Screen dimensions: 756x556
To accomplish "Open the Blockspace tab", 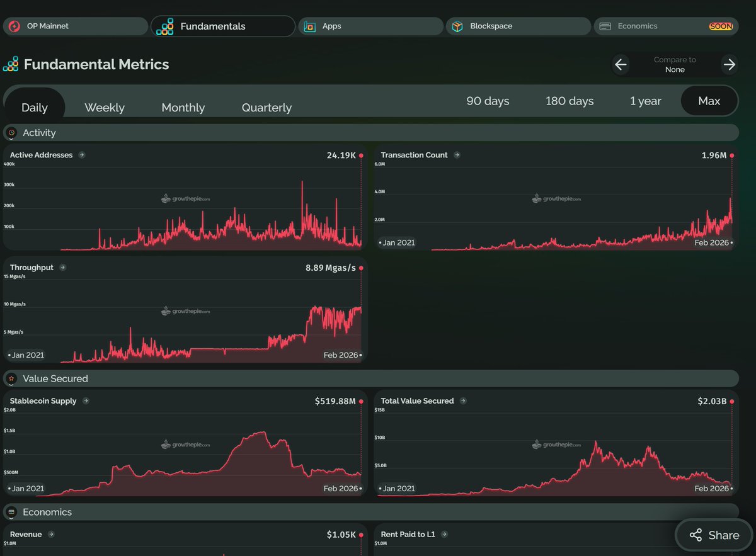I will 518,26.
